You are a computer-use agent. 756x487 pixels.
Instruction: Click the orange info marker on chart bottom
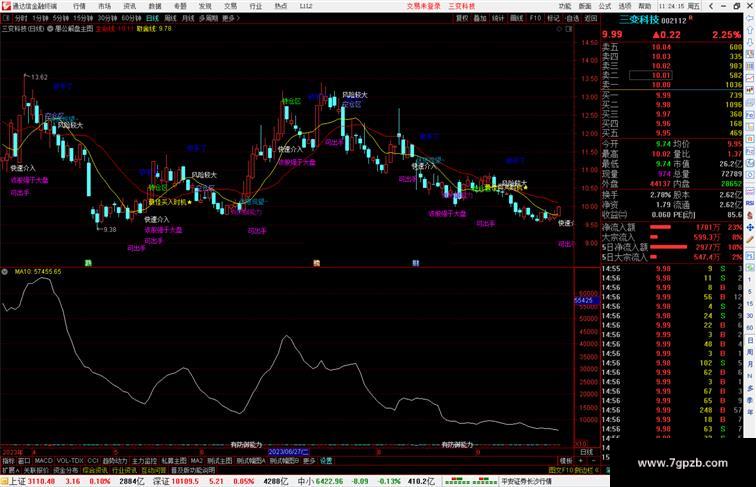tap(317, 263)
